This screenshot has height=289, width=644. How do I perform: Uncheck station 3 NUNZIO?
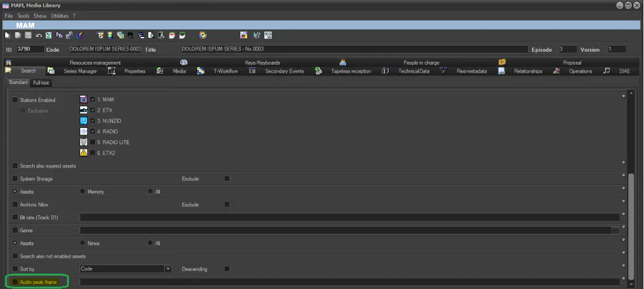93,121
